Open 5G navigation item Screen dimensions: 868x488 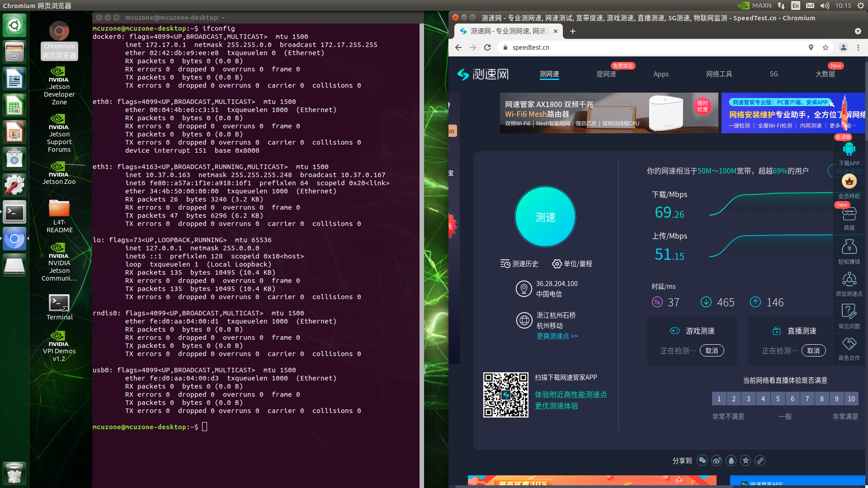[x=774, y=74]
